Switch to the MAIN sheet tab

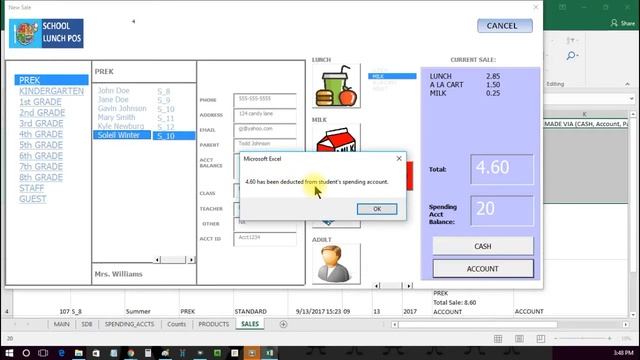62,324
